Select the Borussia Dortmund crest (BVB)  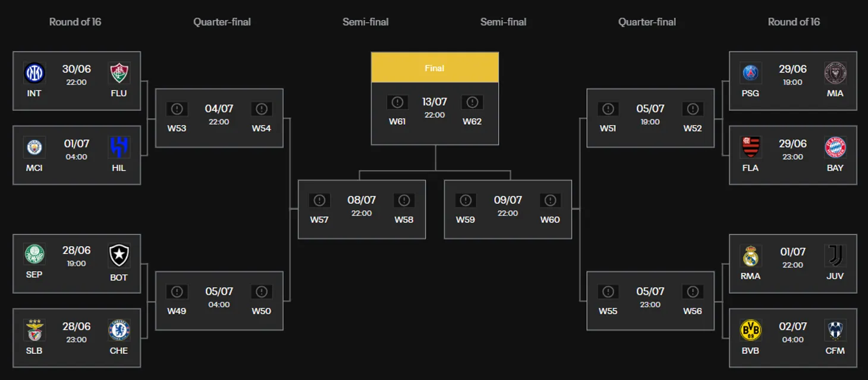pos(750,330)
